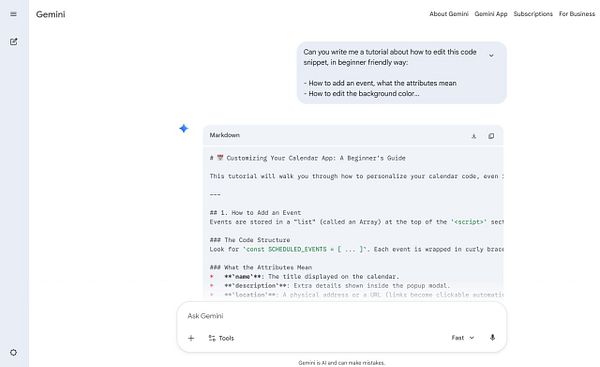This screenshot has width=600, height=367.
Task: Click the Gemini logo title
Action: (x=51, y=14)
